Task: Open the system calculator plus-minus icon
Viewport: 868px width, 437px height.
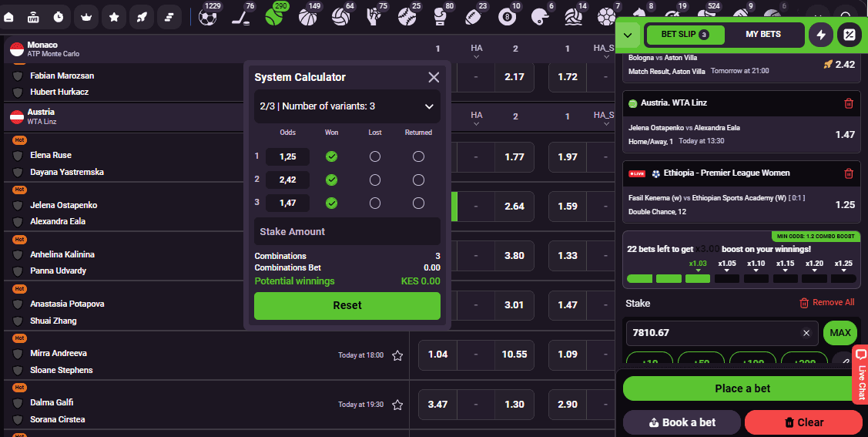Action: [850, 35]
